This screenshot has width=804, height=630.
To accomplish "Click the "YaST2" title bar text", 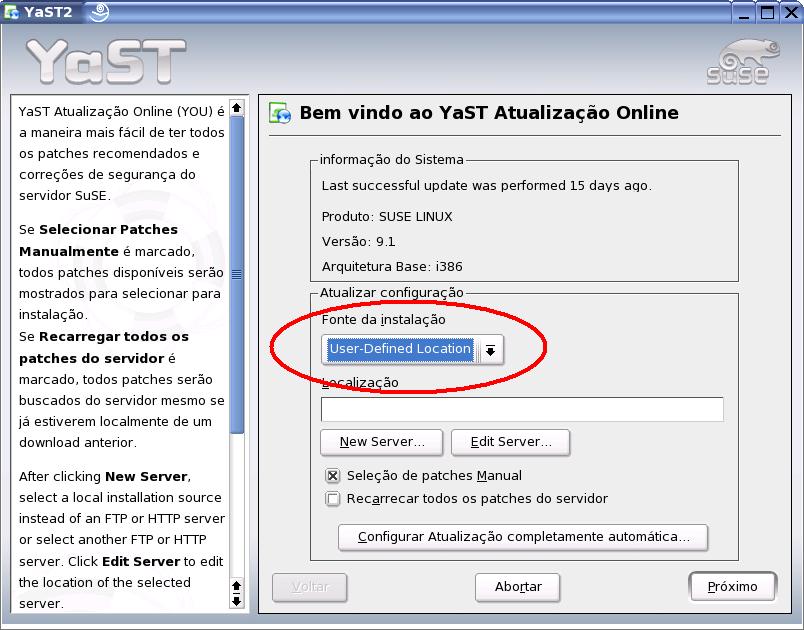I will (48, 12).
